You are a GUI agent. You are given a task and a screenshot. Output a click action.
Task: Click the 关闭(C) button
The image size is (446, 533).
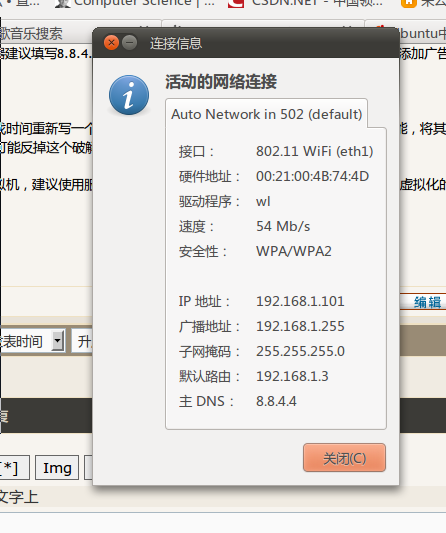[344, 458]
